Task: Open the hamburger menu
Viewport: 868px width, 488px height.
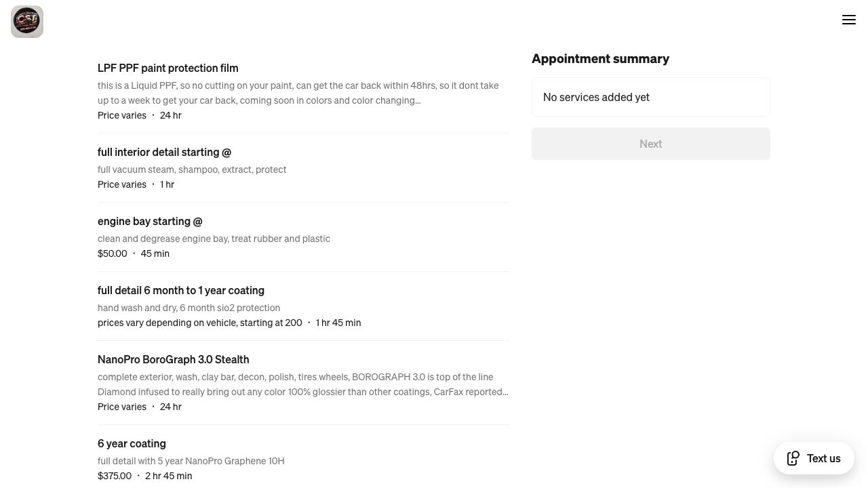Action: pos(849,20)
